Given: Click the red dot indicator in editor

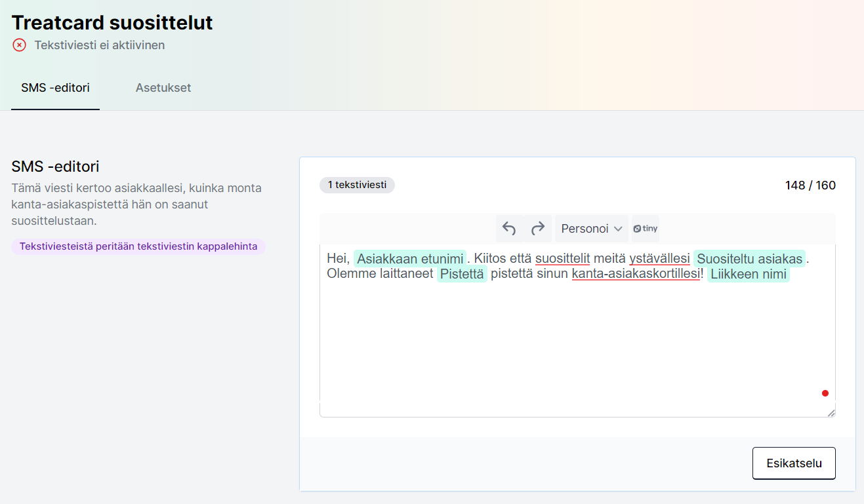Looking at the screenshot, I should point(825,393).
